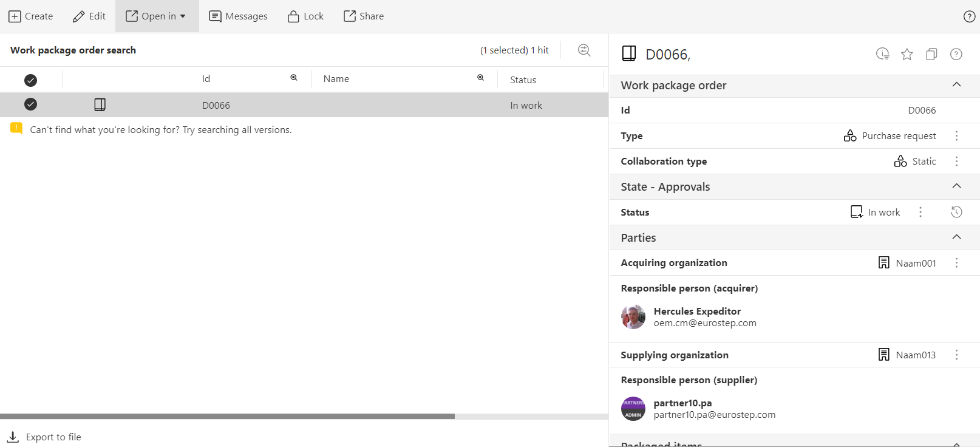Open the Open in dropdown menu

(x=157, y=16)
